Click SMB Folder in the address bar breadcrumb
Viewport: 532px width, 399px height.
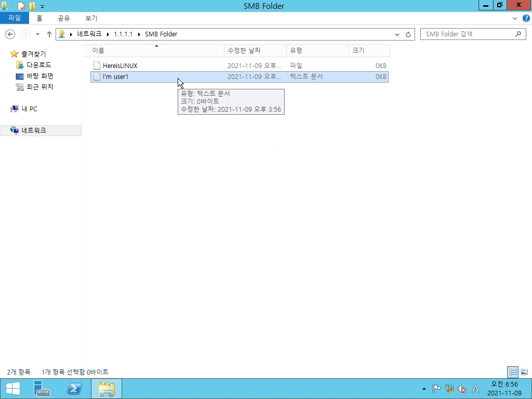click(161, 34)
